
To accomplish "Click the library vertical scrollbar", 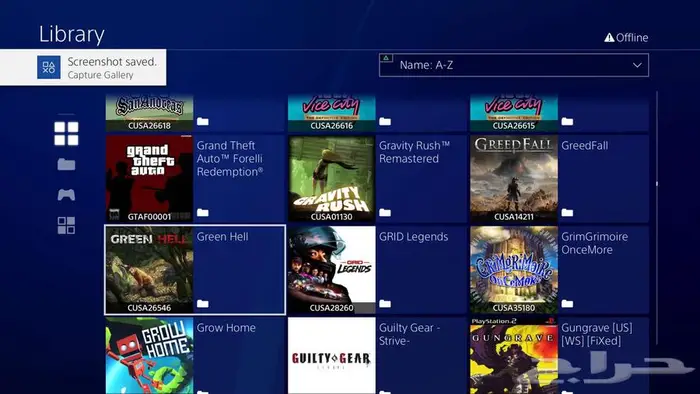I will click(x=657, y=218).
